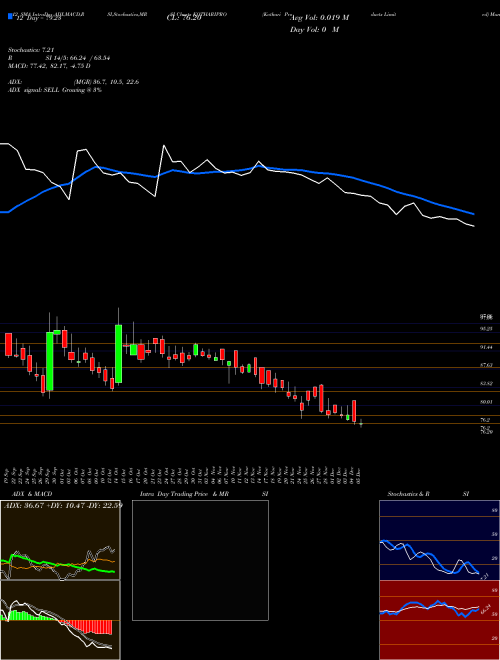Open the blue Stochastics chart panel
500x660 pixels.
coord(439,540)
